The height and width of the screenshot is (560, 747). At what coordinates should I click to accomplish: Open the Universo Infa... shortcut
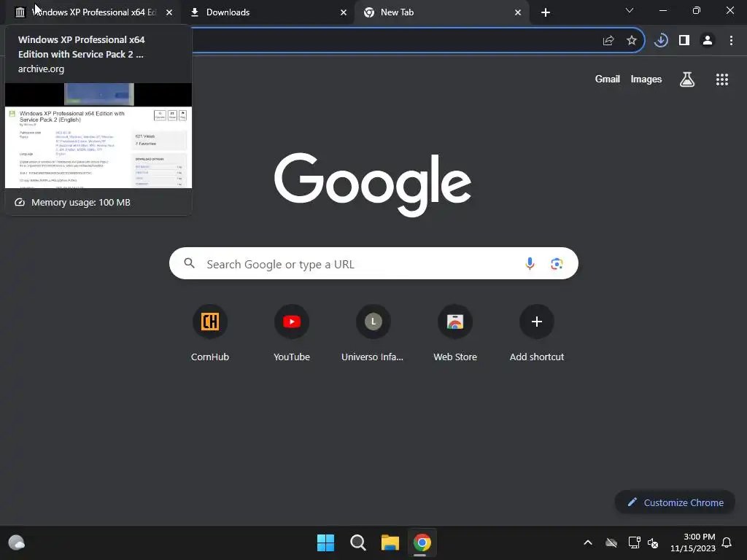[x=373, y=333]
